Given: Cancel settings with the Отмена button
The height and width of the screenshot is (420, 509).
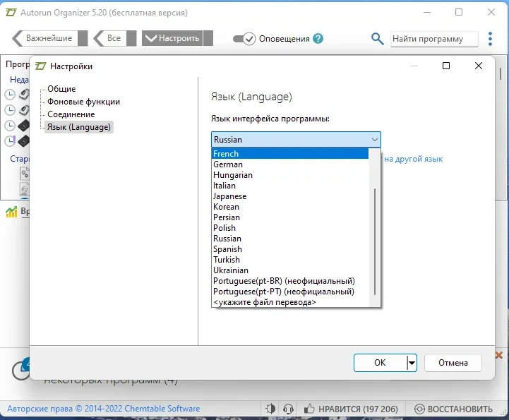Looking at the screenshot, I should click(453, 363).
